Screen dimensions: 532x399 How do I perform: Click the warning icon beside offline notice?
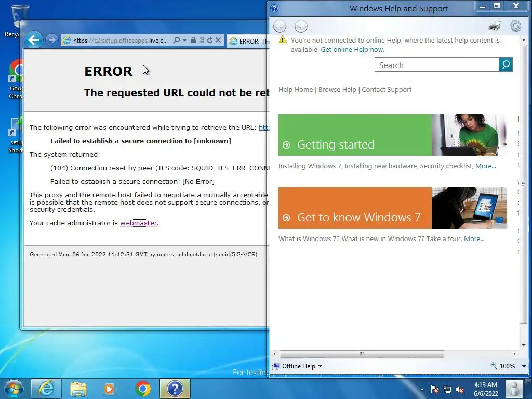[282, 40]
